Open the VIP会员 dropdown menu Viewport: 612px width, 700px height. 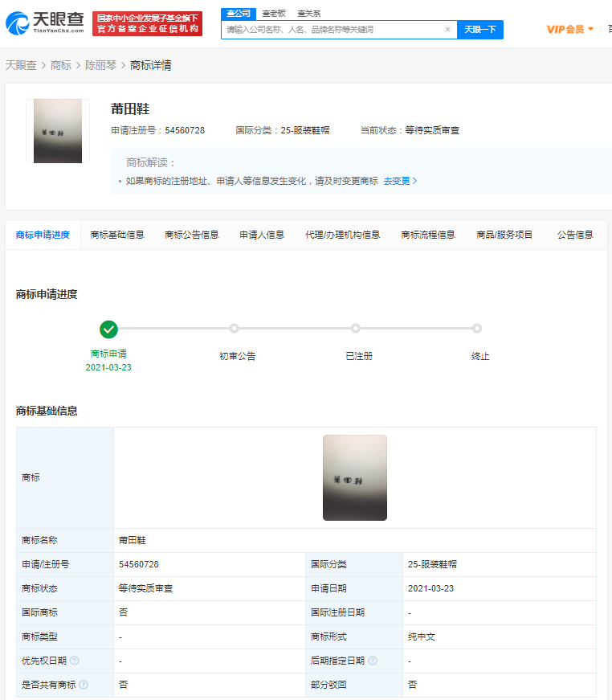(x=569, y=30)
